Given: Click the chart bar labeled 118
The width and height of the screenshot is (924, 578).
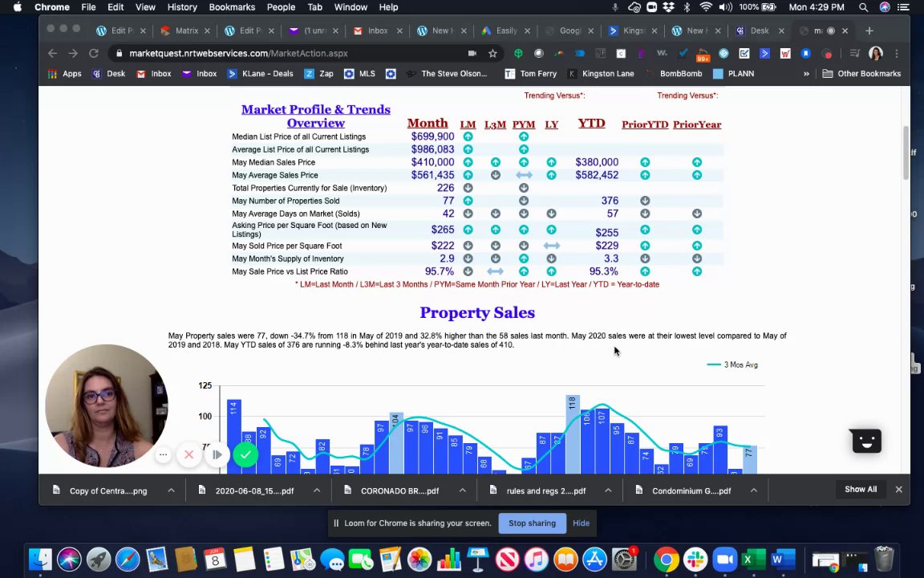Looking at the screenshot, I should (x=572, y=434).
